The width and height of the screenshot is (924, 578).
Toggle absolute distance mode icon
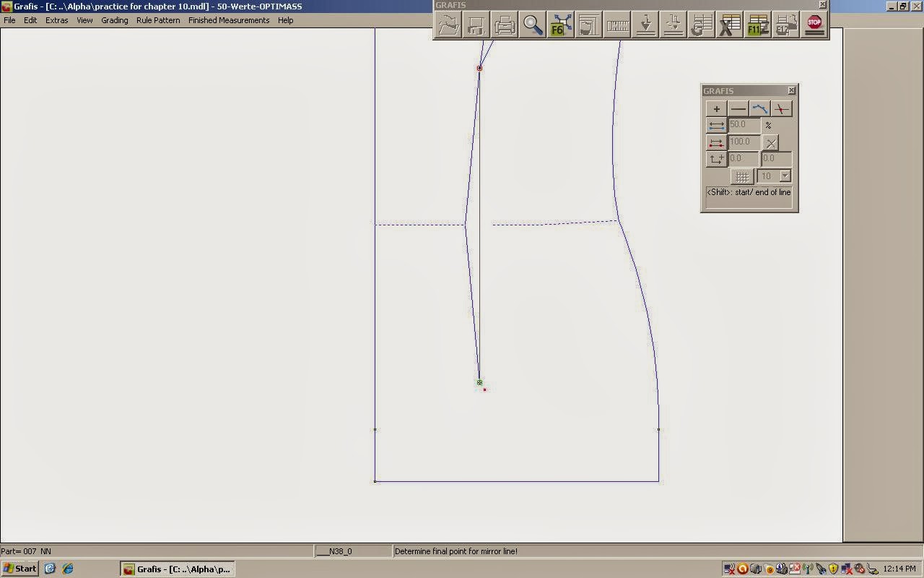[716, 142]
